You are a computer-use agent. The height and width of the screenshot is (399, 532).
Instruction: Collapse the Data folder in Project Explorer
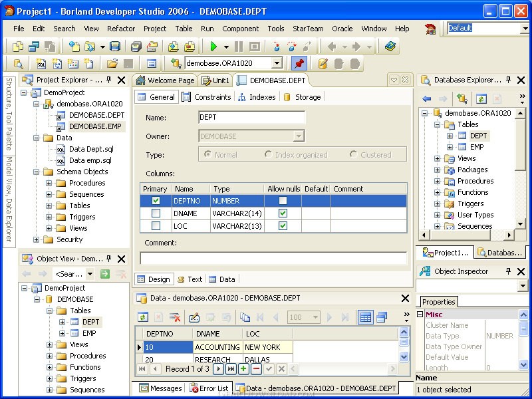(x=37, y=138)
